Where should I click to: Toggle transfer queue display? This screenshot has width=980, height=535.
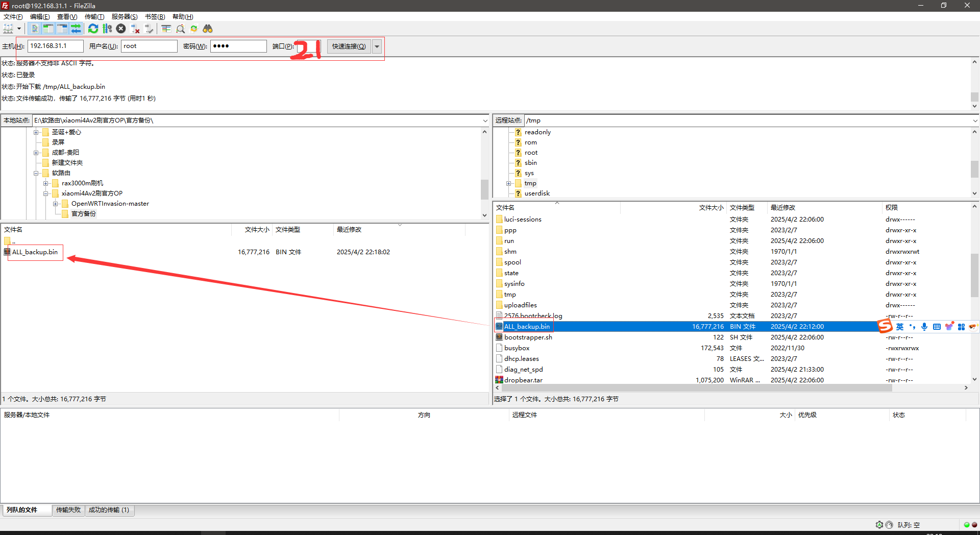tap(76, 29)
